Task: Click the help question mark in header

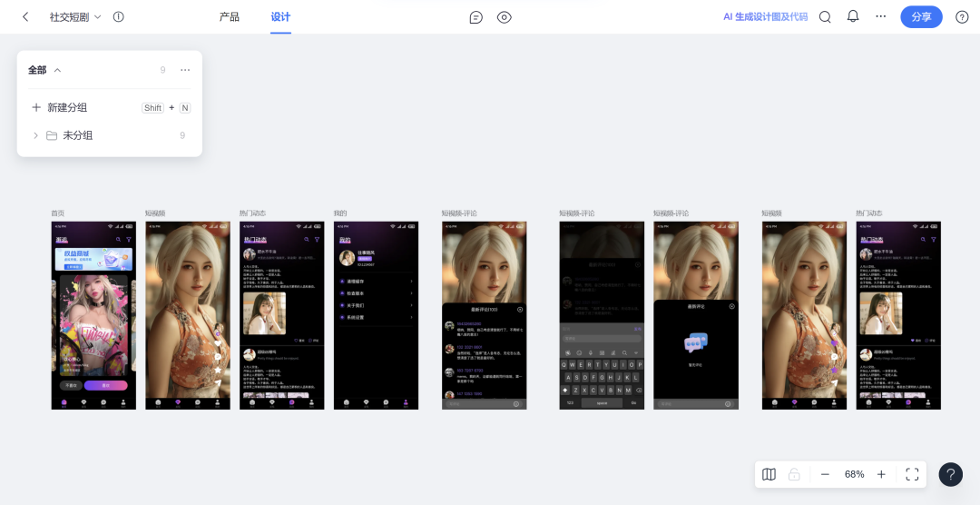Action: point(962,16)
